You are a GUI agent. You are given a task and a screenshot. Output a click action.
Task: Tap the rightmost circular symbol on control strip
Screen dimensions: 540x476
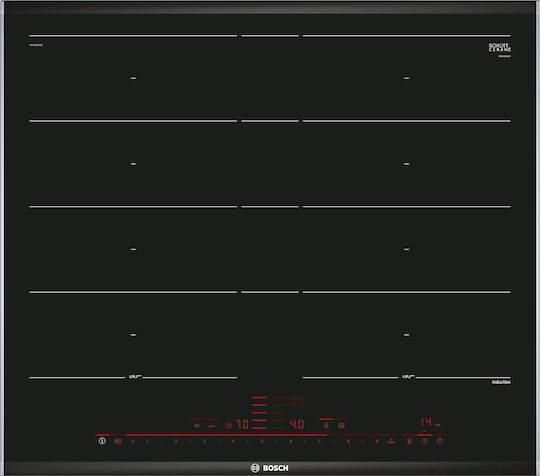(440, 441)
